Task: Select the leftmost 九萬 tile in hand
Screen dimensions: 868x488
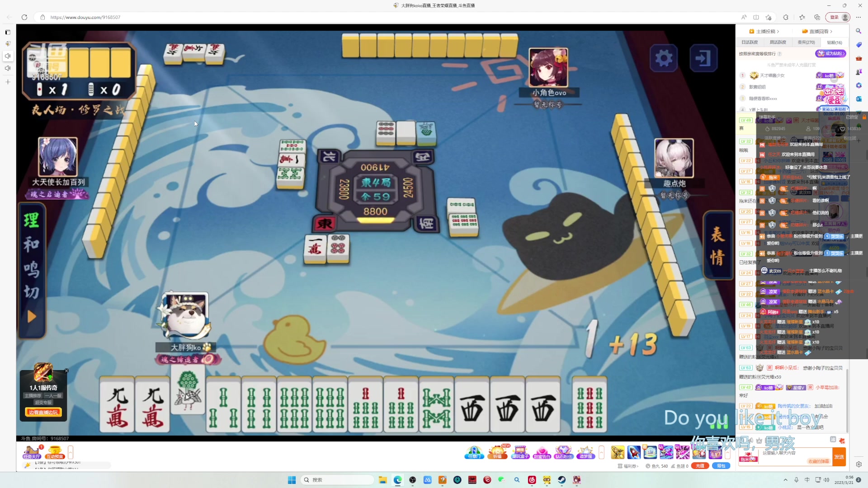Action: tap(117, 405)
